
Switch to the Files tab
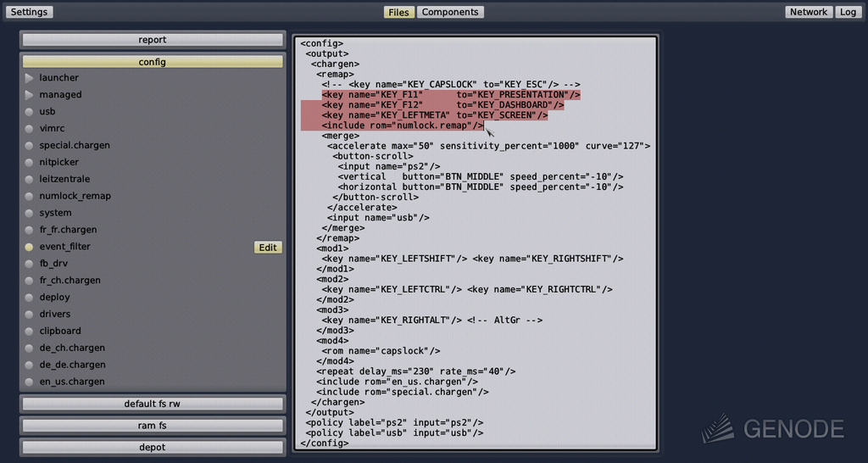pyautogui.click(x=398, y=12)
